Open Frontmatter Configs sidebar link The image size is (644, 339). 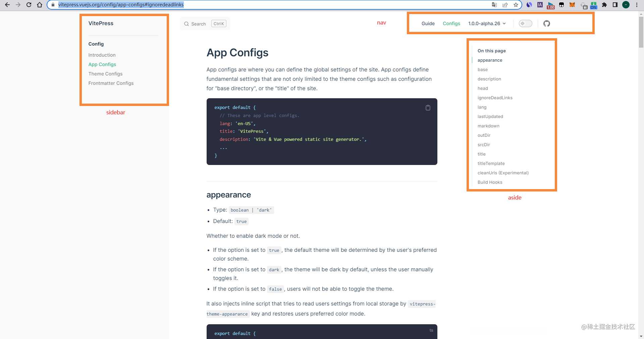click(x=111, y=83)
